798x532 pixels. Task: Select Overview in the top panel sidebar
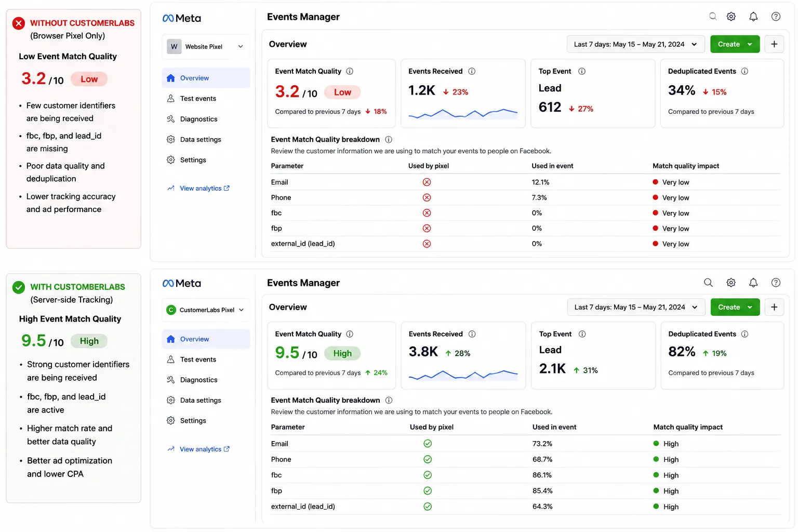[206, 78]
